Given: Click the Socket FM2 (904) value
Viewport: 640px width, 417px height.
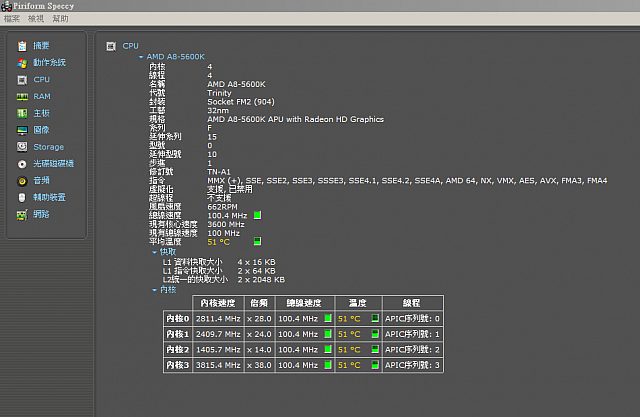Looking at the screenshot, I should click(241, 102).
